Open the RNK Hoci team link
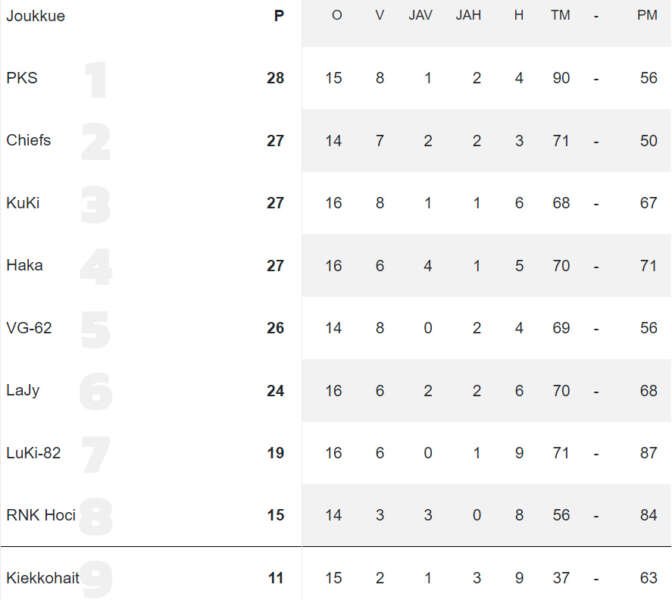Viewport: 672px width, 600px height. (41, 515)
